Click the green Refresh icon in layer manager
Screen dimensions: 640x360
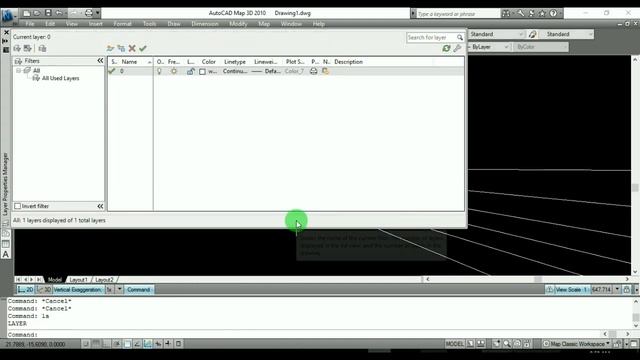pos(446,48)
